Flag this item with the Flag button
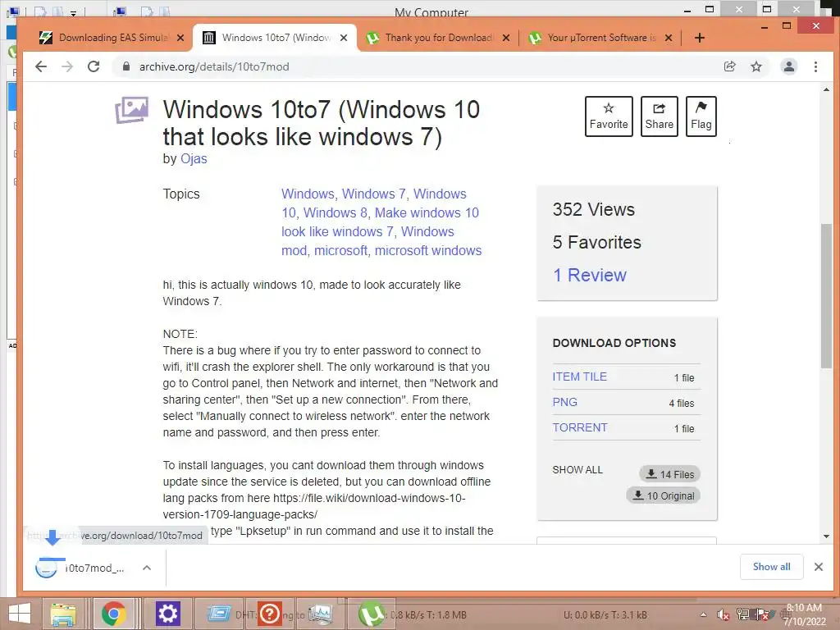The image size is (840, 630). (x=701, y=116)
